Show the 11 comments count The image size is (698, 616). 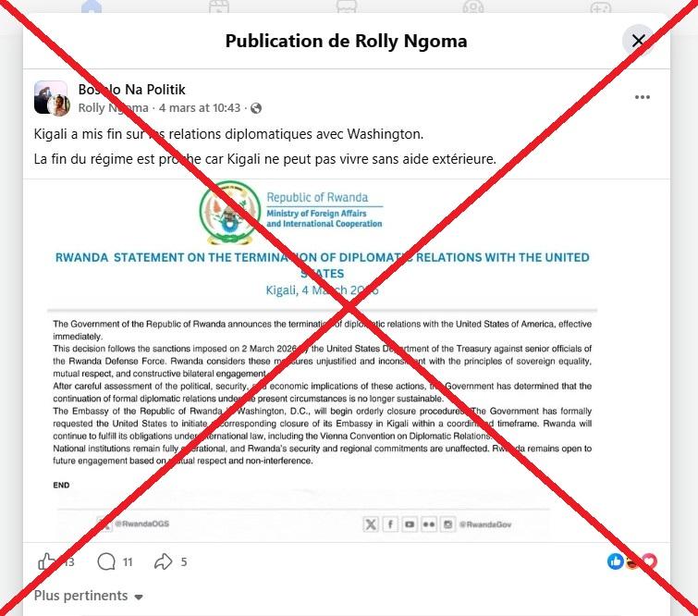pos(128,562)
